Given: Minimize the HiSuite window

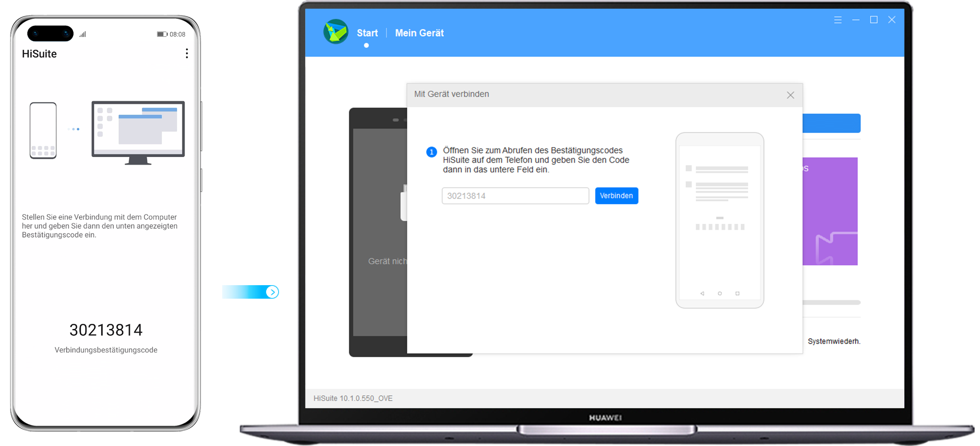Looking at the screenshot, I should tap(856, 20).
